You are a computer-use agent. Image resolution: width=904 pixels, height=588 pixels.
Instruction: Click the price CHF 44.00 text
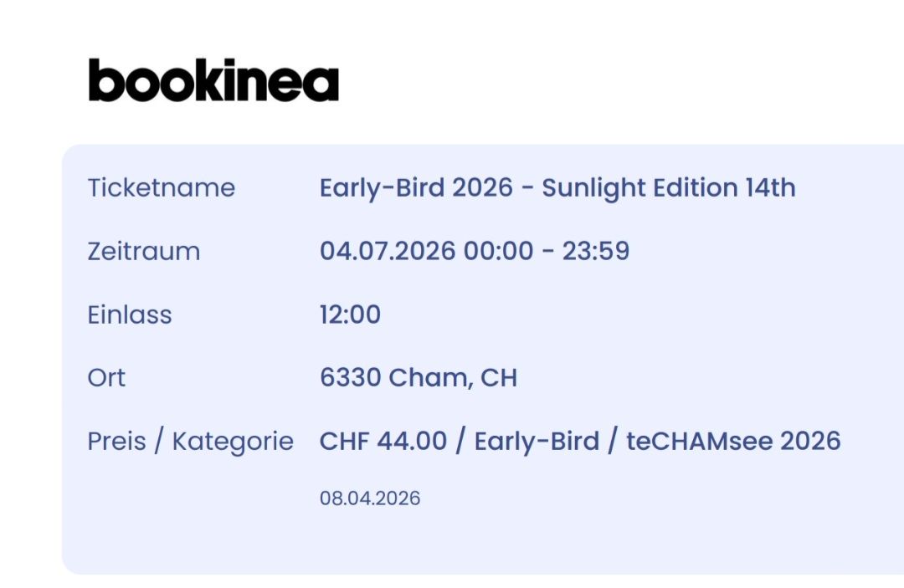tap(383, 441)
